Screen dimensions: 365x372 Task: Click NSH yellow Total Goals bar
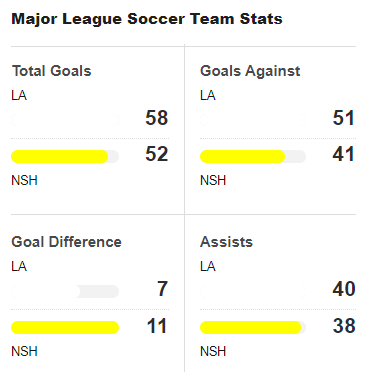(x=60, y=157)
